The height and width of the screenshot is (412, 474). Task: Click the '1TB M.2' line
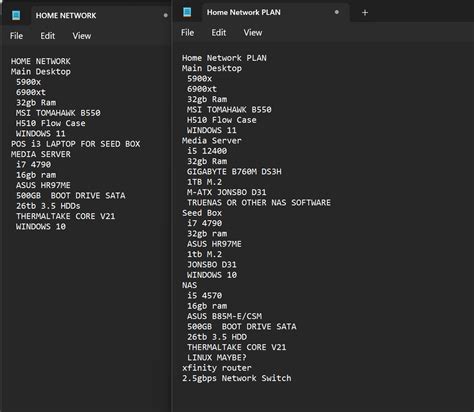point(204,182)
